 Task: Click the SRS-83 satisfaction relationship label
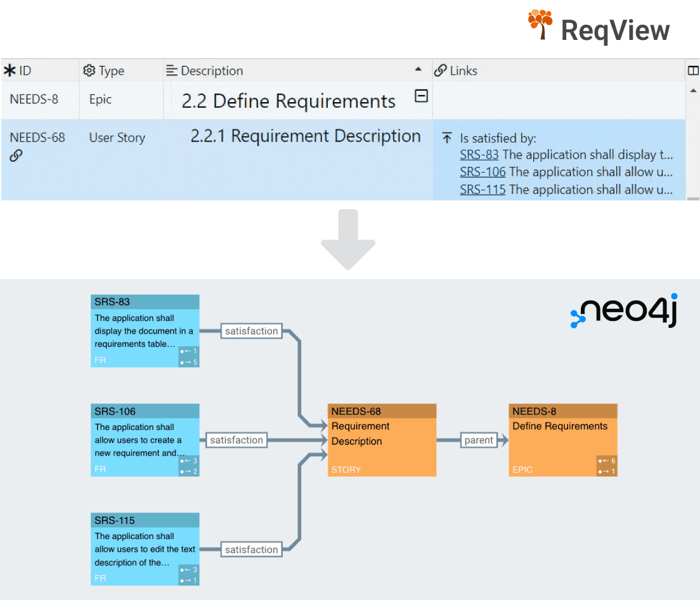(251, 331)
